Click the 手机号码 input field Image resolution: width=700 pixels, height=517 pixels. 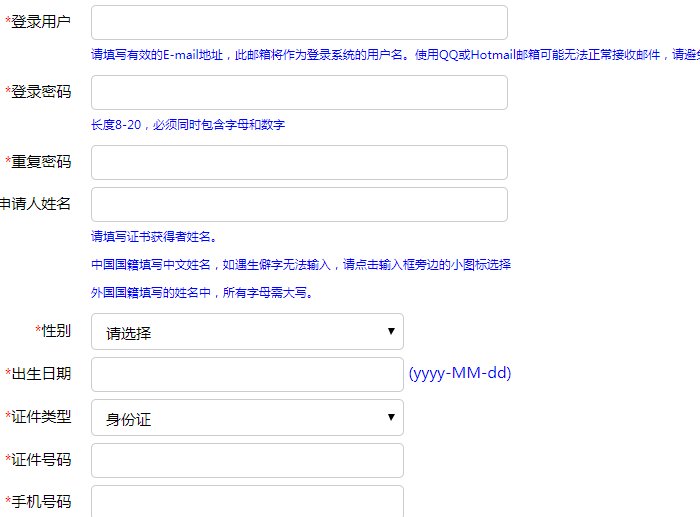pos(247,501)
